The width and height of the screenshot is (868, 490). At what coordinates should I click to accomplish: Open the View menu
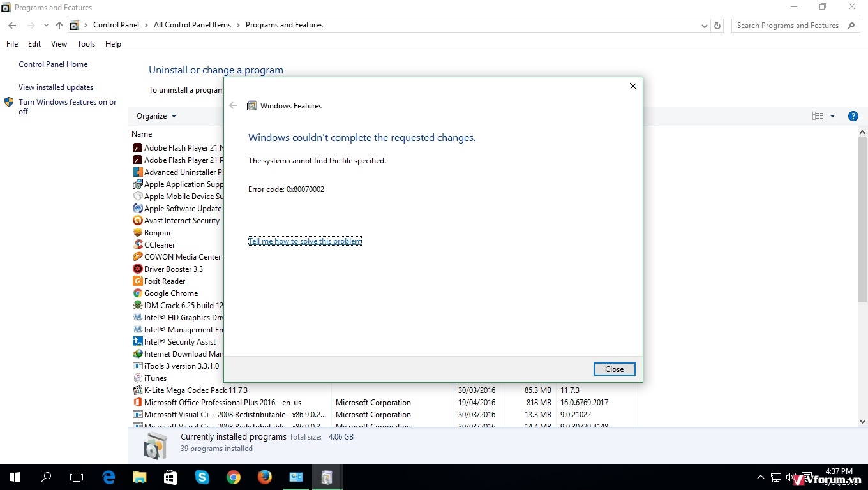[59, 44]
